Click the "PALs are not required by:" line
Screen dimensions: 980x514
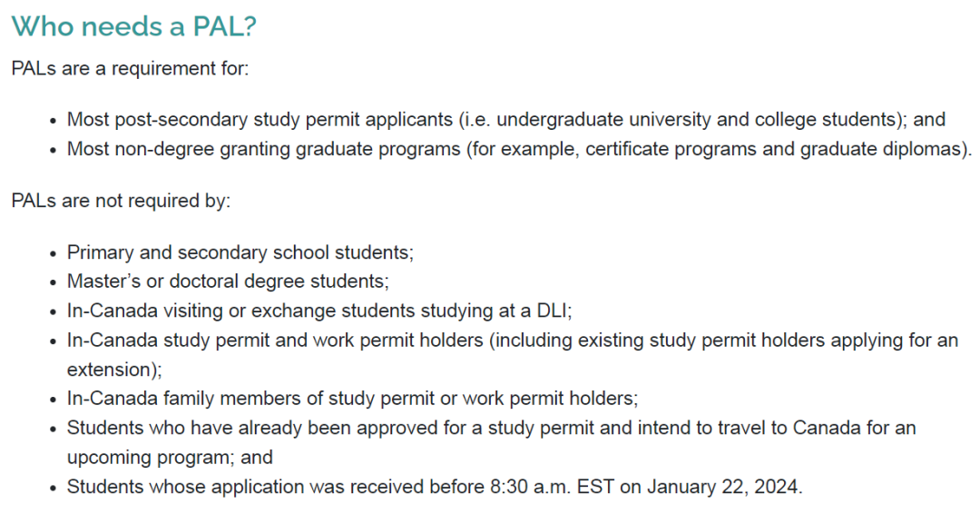(x=121, y=200)
